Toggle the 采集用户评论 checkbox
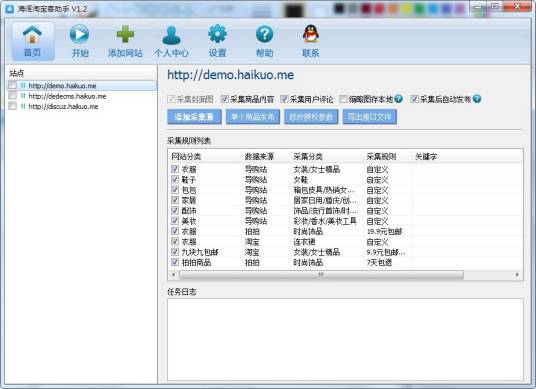The image size is (536, 389). pos(284,99)
